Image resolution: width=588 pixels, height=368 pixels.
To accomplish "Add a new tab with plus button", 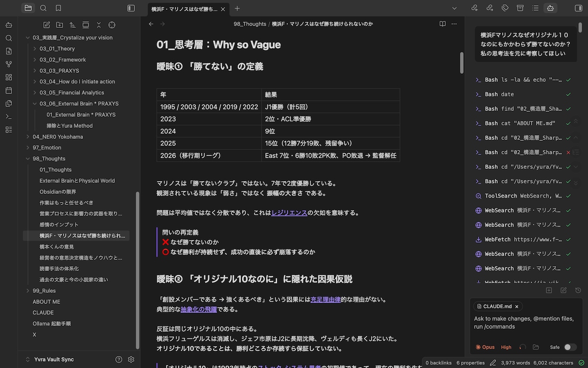I will [x=237, y=9].
